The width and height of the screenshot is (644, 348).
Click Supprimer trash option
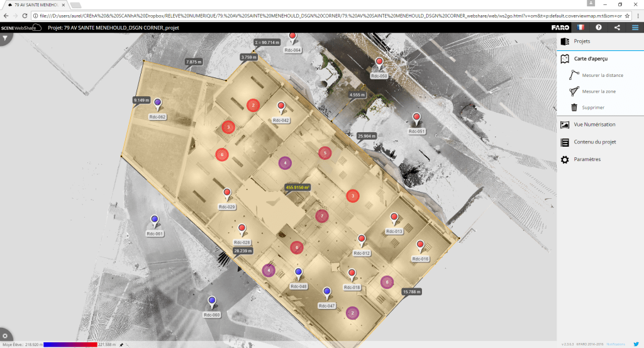592,108
